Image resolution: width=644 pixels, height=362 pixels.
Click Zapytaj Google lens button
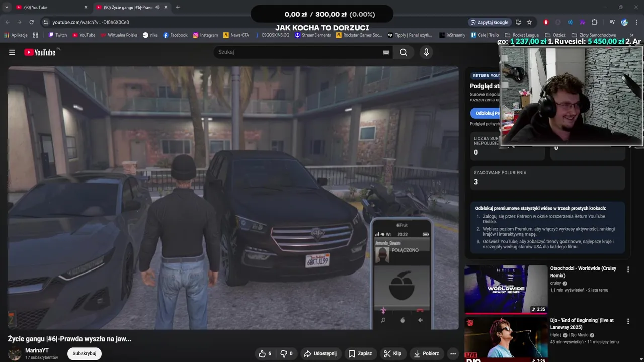tap(490, 22)
